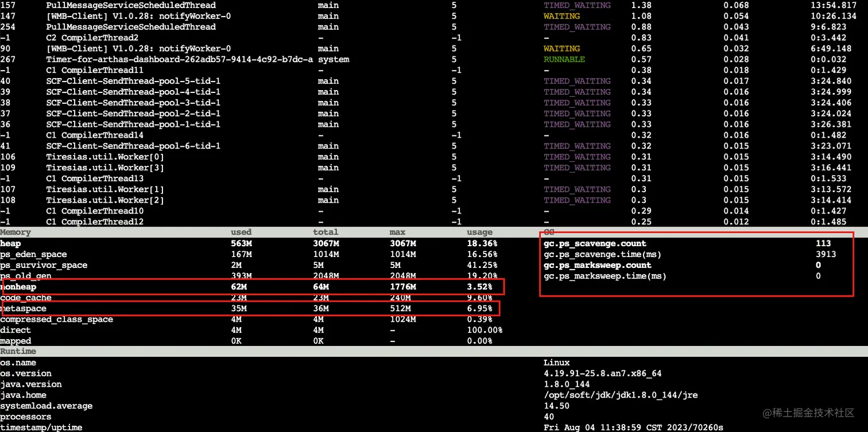Select 'SCF-Client-SendThread-pool-3-tid-1' thread name
Screen dimensions: 868x432
(x=133, y=103)
